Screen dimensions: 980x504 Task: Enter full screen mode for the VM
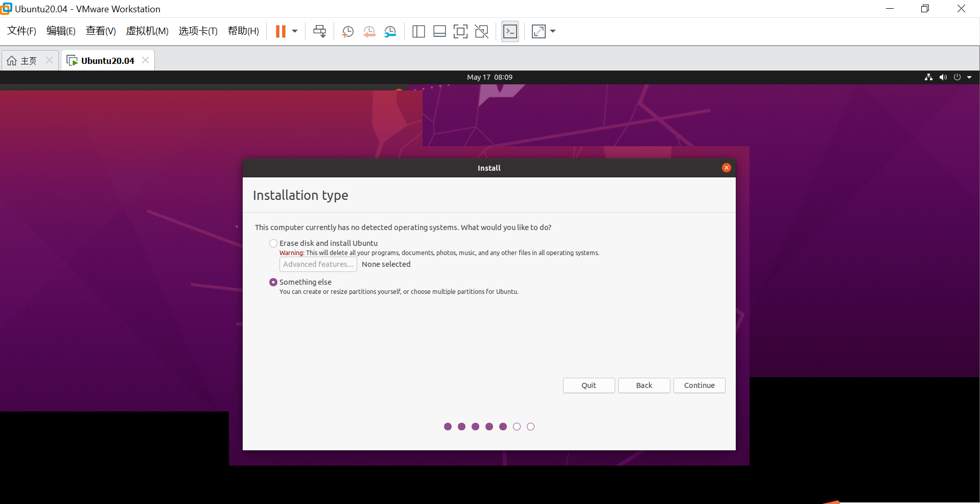(x=460, y=31)
